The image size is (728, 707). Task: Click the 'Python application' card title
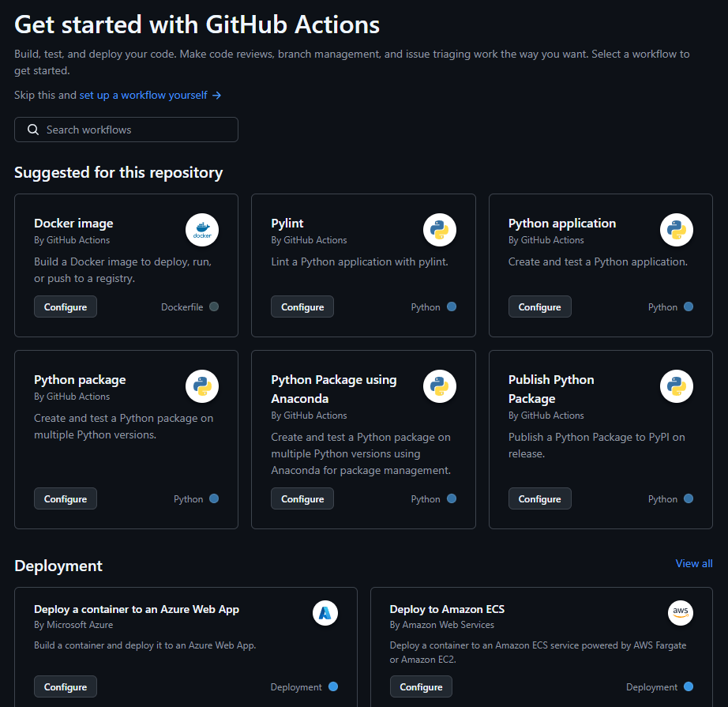(x=561, y=224)
